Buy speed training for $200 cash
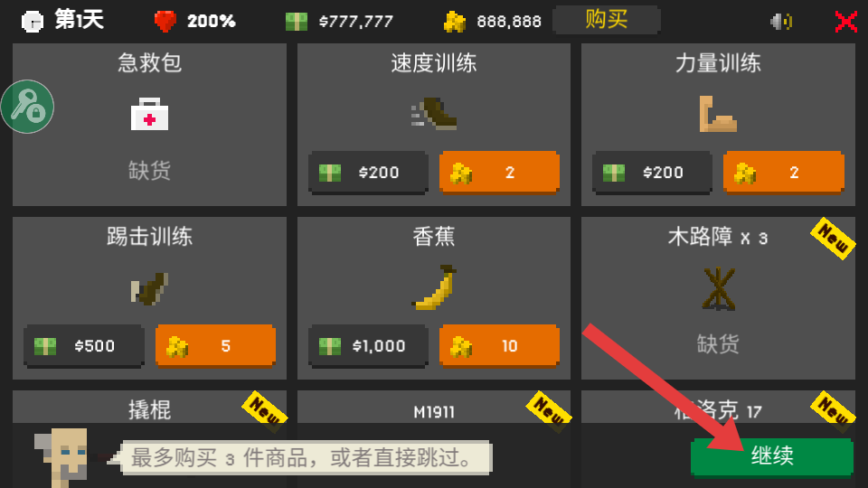 coord(368,173)
